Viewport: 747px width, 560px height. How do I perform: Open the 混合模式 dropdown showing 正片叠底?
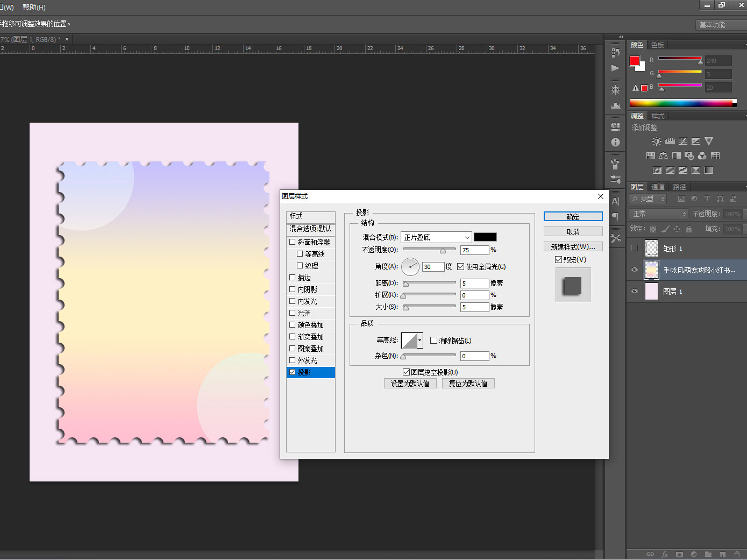point(436,237)
